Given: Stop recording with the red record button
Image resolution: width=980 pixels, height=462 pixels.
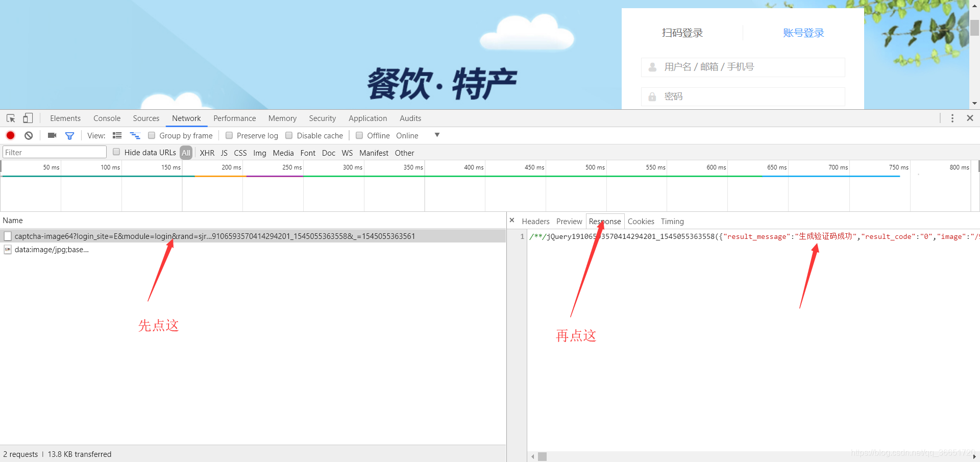Looking at the screenshot, I should [x=10, y=135].
